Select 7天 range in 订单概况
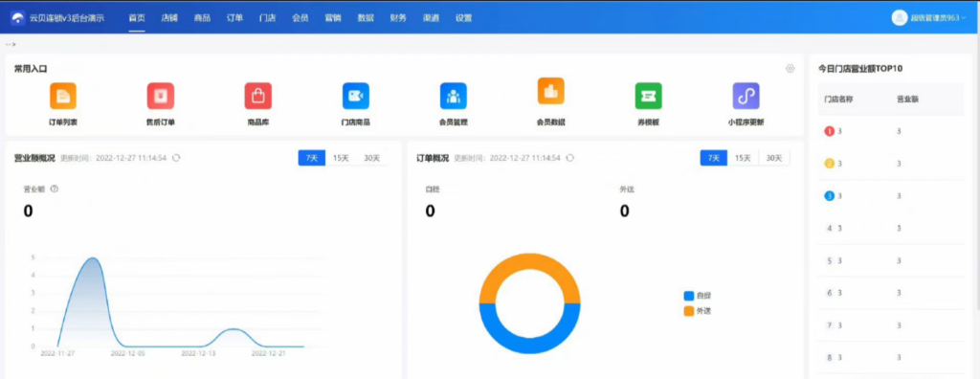Screen dimensions: 980x379 714,158
